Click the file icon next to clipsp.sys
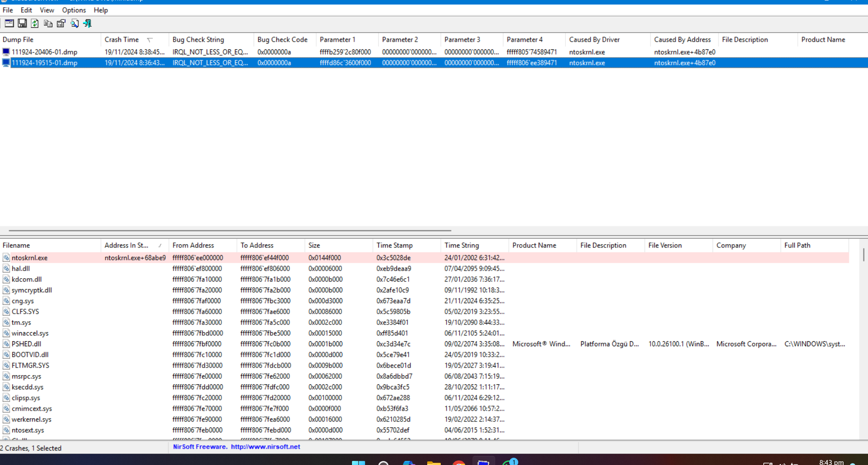868x465 pixels. pos(6,398)
